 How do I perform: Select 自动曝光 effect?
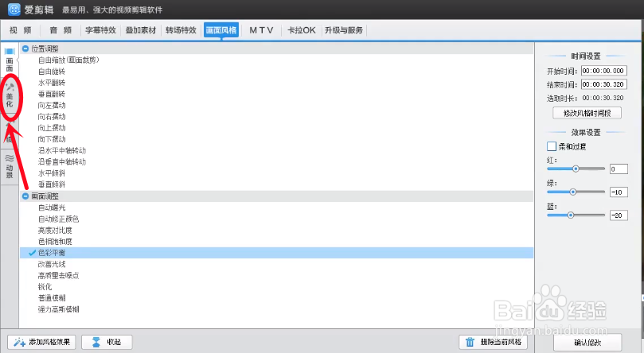tap(52, 208)
